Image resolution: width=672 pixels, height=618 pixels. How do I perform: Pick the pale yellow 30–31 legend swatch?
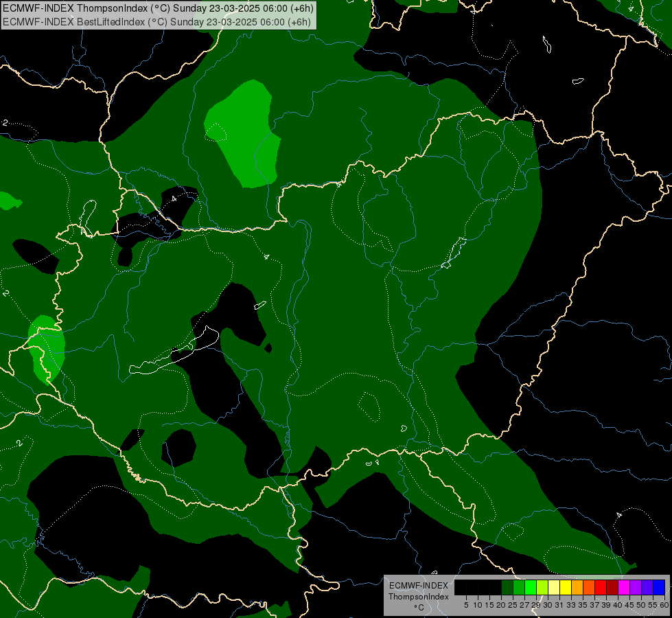pyautogui.click(x=554, y=587)
